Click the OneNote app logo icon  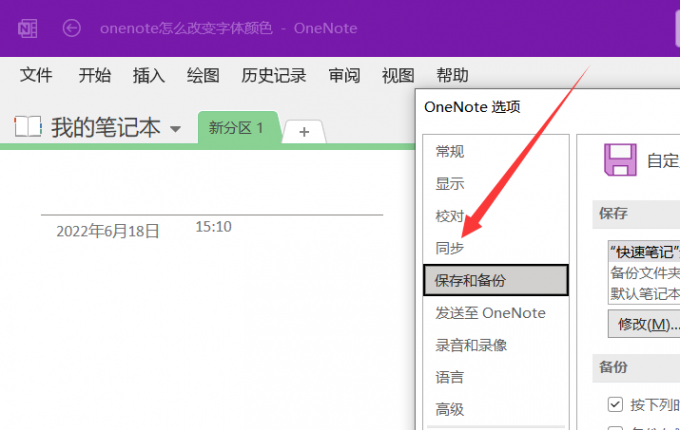pyautogui.click(x=27, y=29)
